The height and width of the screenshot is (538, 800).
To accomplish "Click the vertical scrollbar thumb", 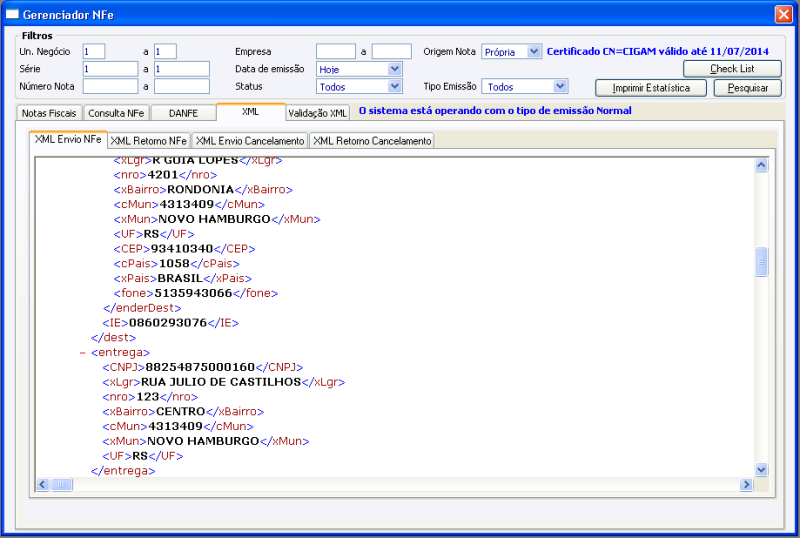I will (x=761, y=262).
